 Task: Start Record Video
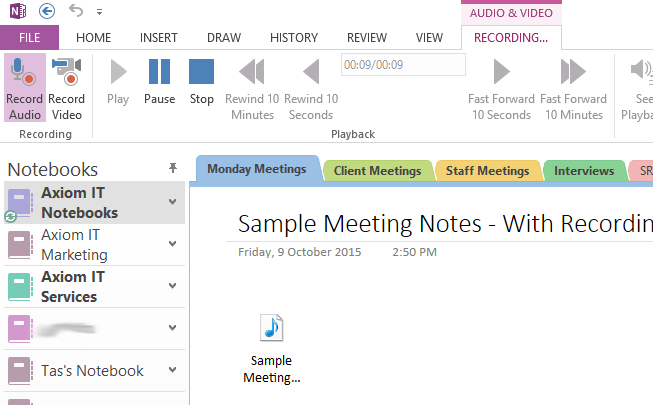click(67, 88)
